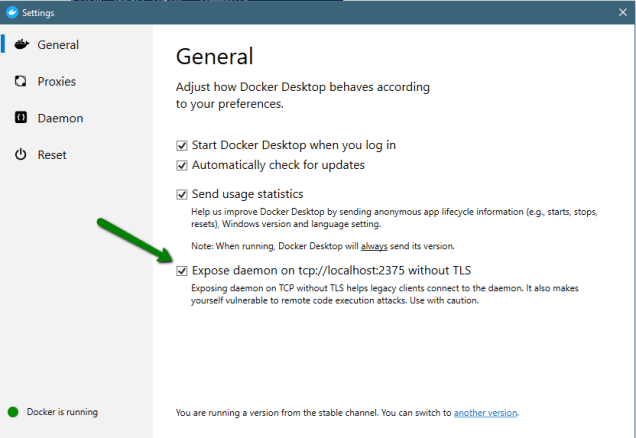Click the green Docker status dot
636x438 pixels.
tap(13, 412)
